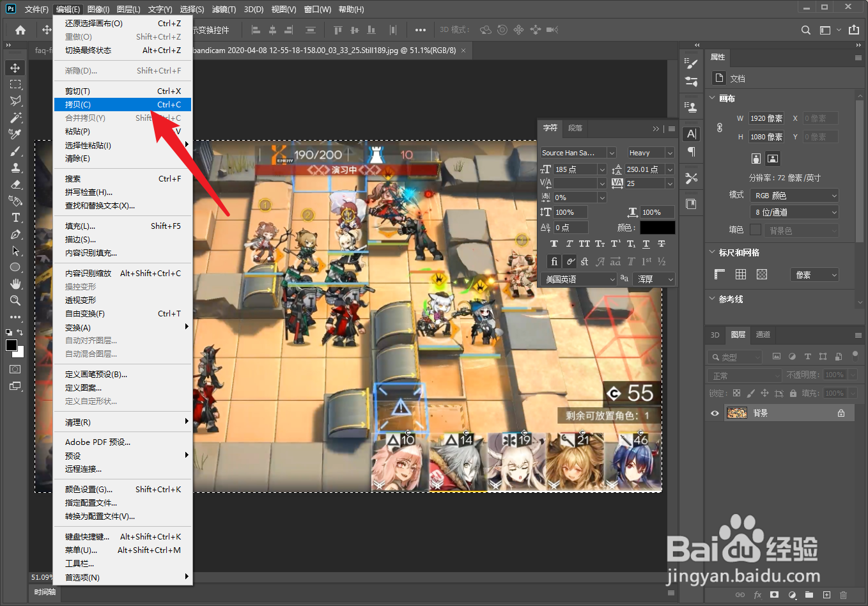The width and height of the screenshot is (868, 606).
Task: Select the Zoom tool in the toolbox
Action: pyautogui.click(x=15, y=300)
